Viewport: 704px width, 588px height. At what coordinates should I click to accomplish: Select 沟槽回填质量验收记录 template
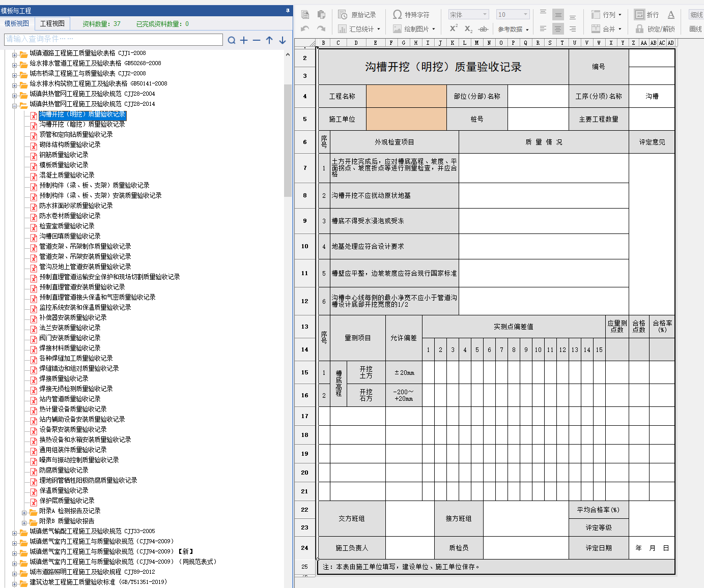[x=70, y=236]
